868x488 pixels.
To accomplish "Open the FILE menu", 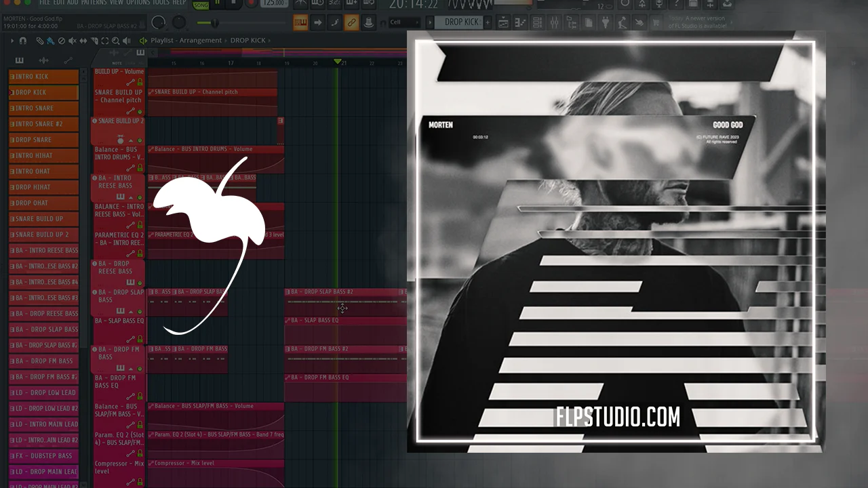I will pos(45,3).
